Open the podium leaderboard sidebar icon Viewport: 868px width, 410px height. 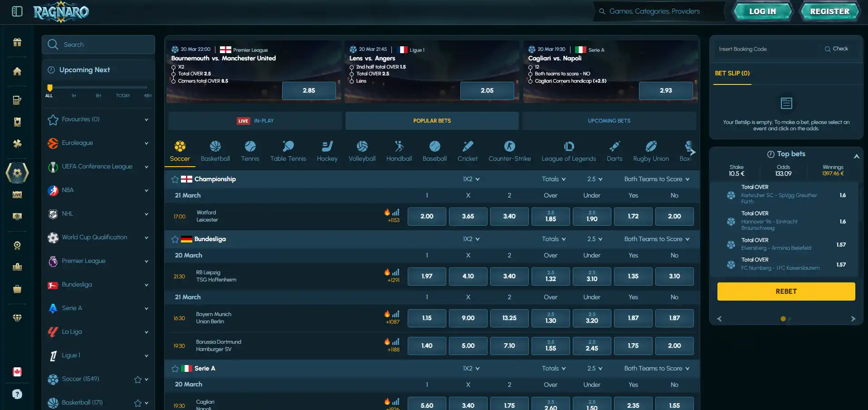(17, 267)
